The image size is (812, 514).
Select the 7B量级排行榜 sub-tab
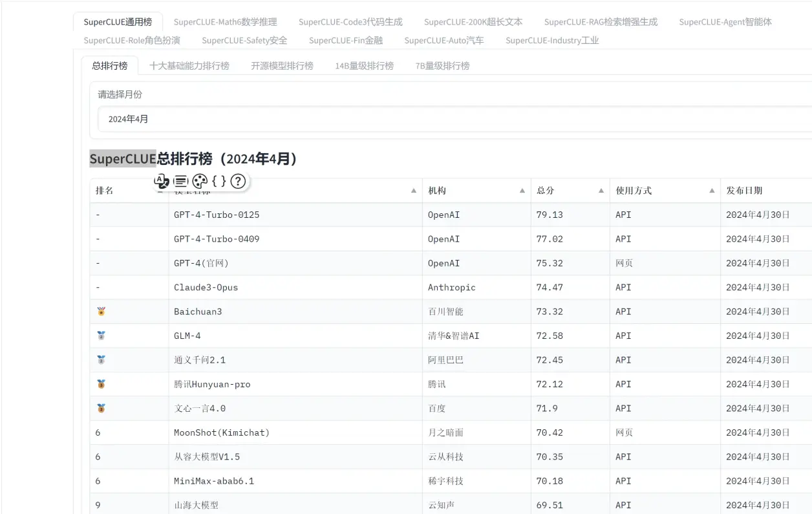442,65
